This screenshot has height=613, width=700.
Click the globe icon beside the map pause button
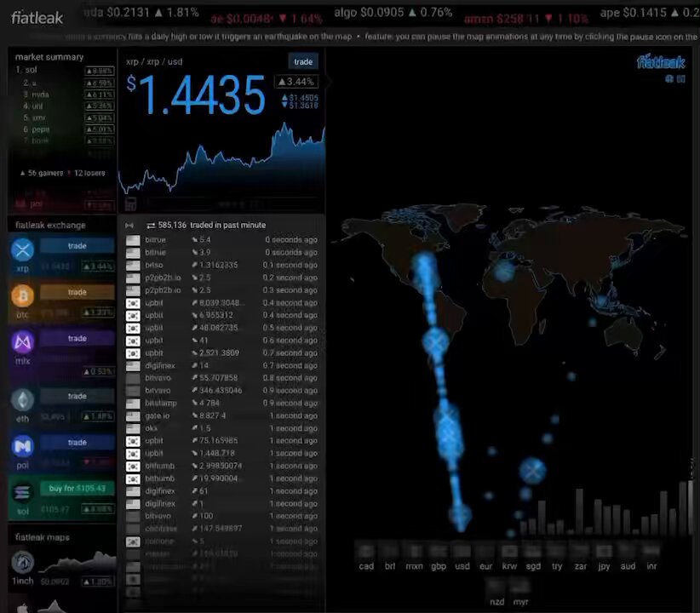pyautogui.click(x=669, y=79)
